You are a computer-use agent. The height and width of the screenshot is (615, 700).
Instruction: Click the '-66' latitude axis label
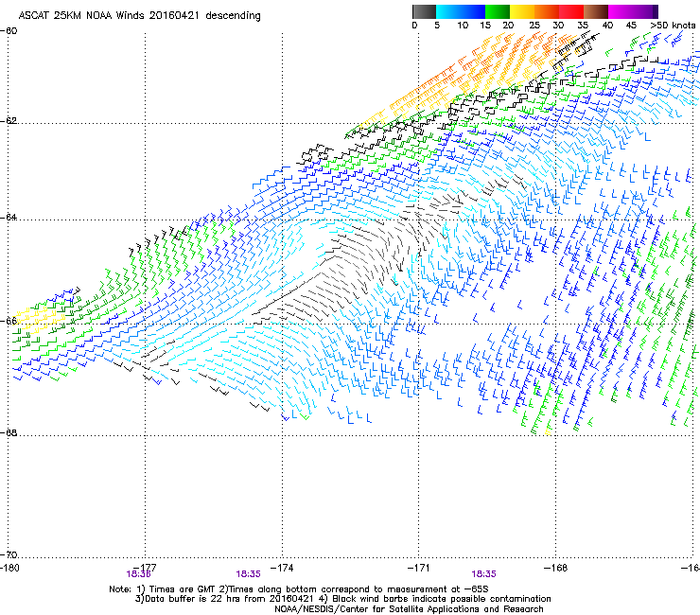pyautogui.click(x=9, y=321)
